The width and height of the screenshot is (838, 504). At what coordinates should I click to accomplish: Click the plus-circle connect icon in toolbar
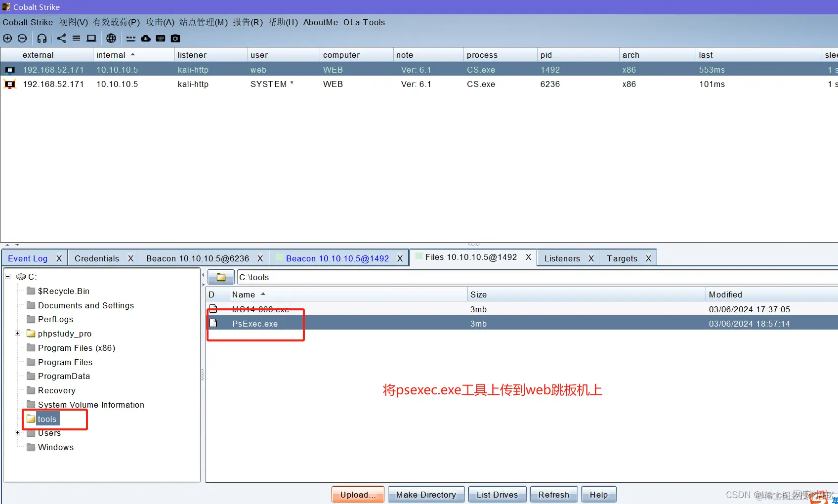click(7, 39)
